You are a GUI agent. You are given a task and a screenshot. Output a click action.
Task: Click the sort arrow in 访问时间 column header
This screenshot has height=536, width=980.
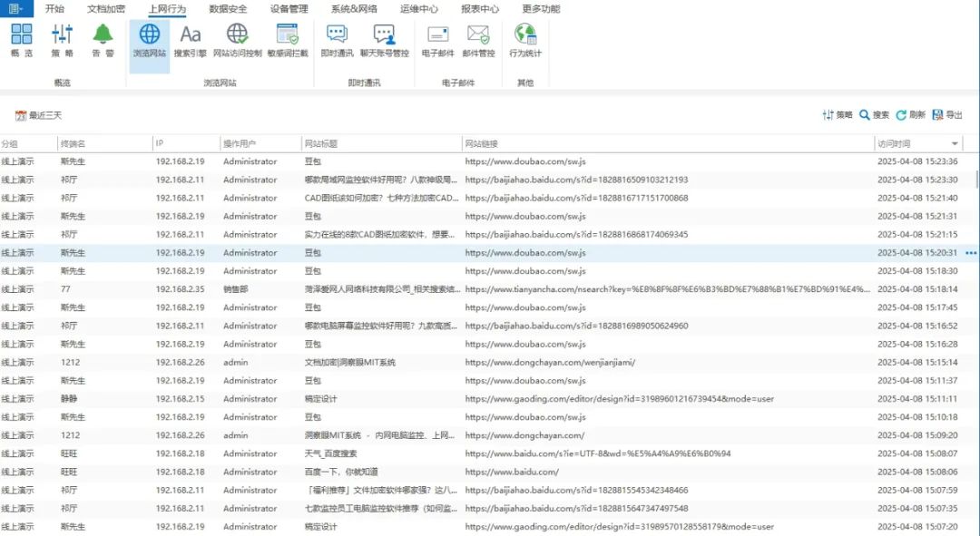(955, 143)
